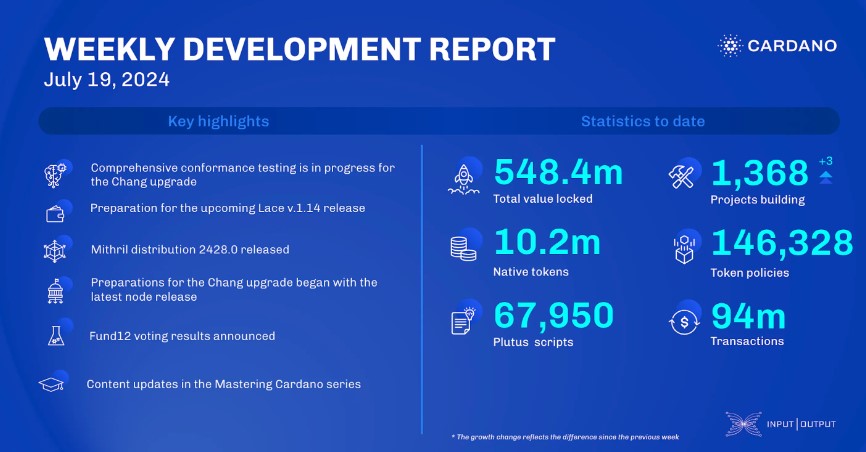866x452 pixels.
Task: Click the 548.4m total value locked figure
Action: [559, 173]
